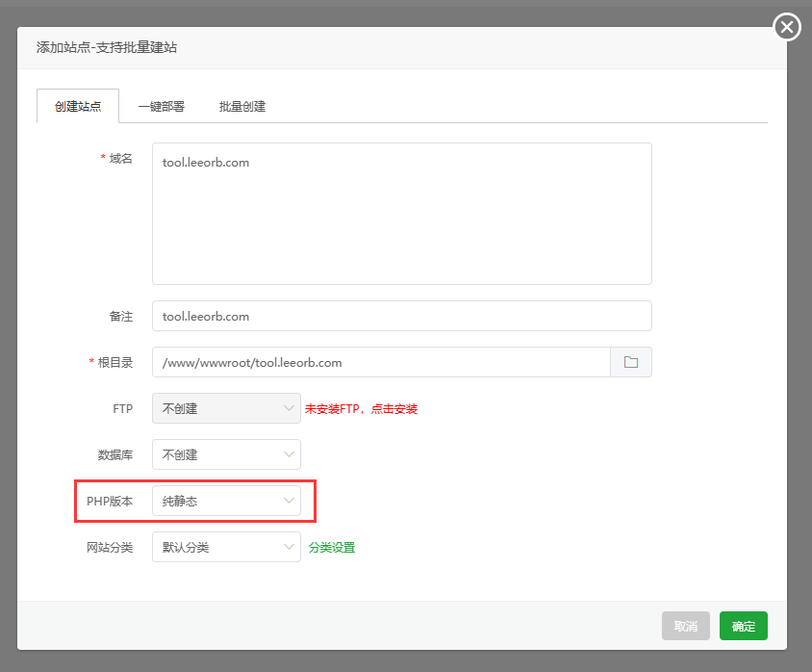
Task: Close the add site dialog with X icon
Action: coord(787,27)
